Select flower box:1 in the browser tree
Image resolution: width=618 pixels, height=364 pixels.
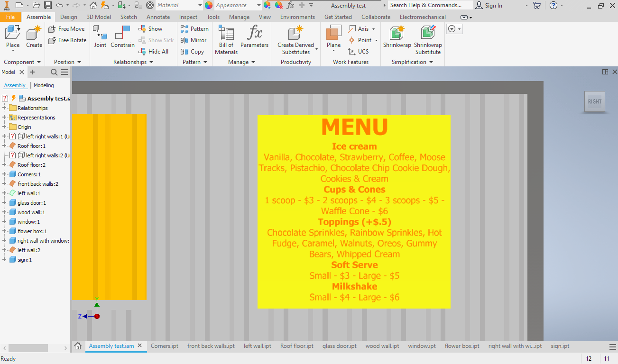(32, 231)
